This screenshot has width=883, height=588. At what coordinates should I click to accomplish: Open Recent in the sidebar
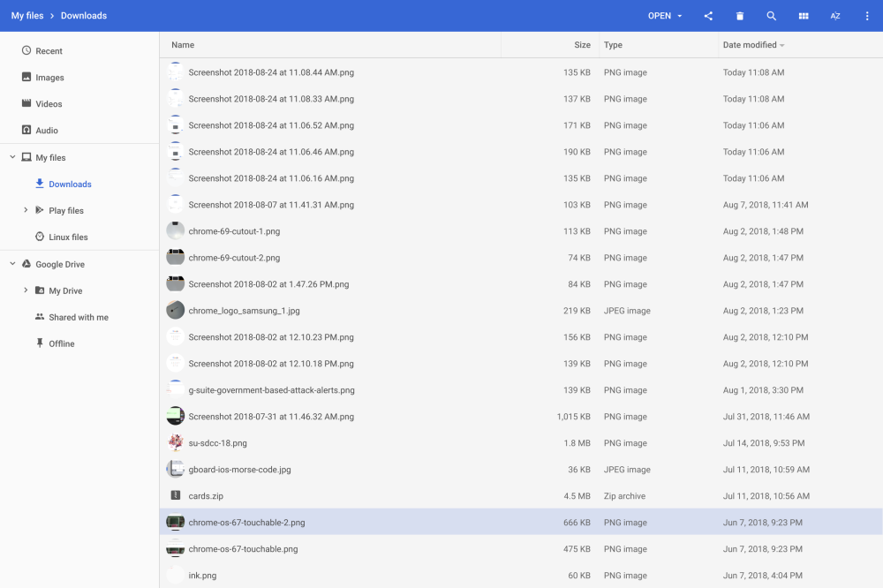tap(49, 51)
